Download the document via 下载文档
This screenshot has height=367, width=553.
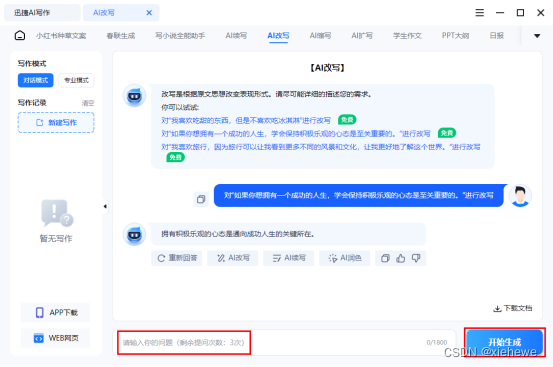pyautogui.click(x=512, y=308)
